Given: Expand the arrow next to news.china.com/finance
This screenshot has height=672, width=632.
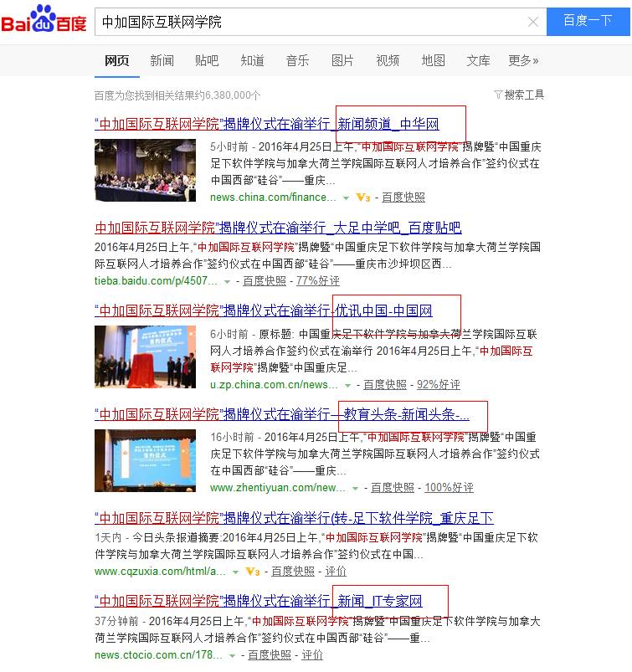Looking at the screenshot, I should pos(346,198).
